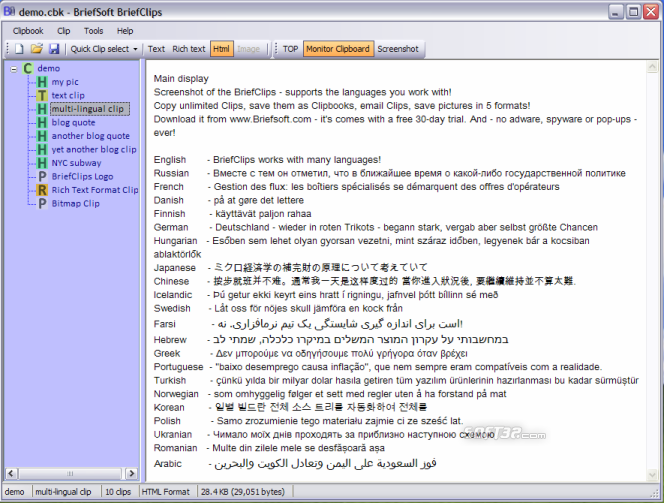This screenshot has width=664, height=503.
Task: Select the text clip entry
Action: pyautogui.click(x=68, y=95)
